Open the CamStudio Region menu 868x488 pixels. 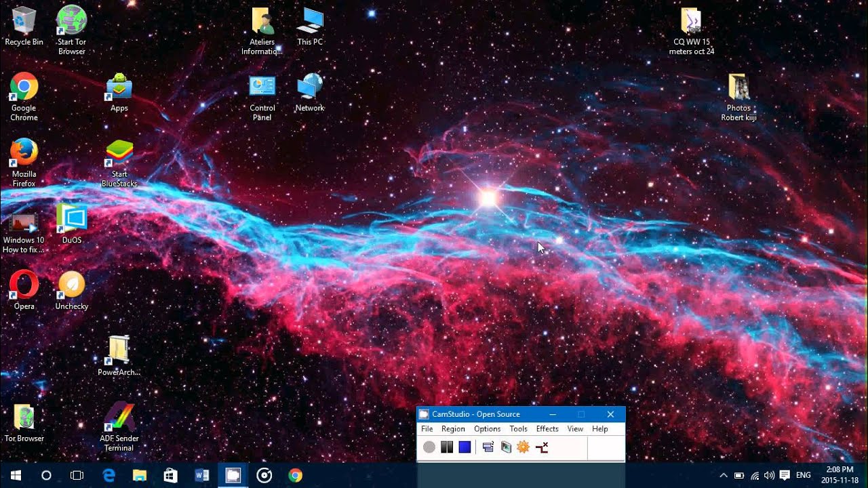coord(453,429)
